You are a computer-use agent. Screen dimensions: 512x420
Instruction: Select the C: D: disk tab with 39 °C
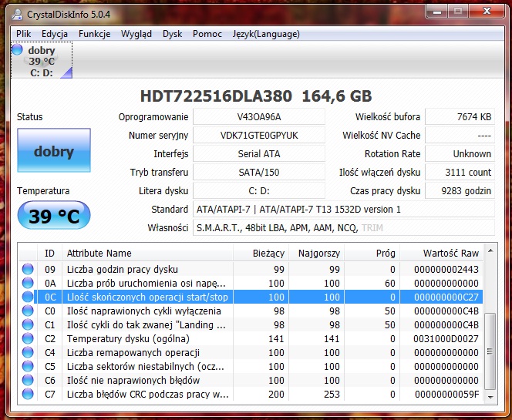(x=42, y=60)
